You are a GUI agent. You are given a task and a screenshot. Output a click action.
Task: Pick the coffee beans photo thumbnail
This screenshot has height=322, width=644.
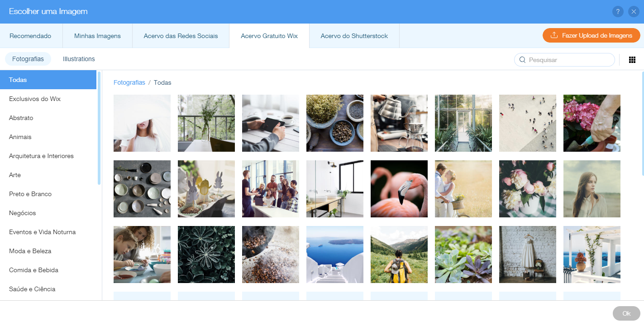tap(271, 255)
